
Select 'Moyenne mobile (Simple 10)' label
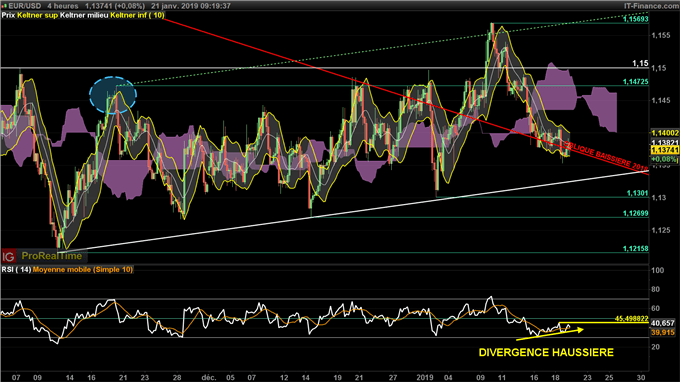(x=83, y=270)
